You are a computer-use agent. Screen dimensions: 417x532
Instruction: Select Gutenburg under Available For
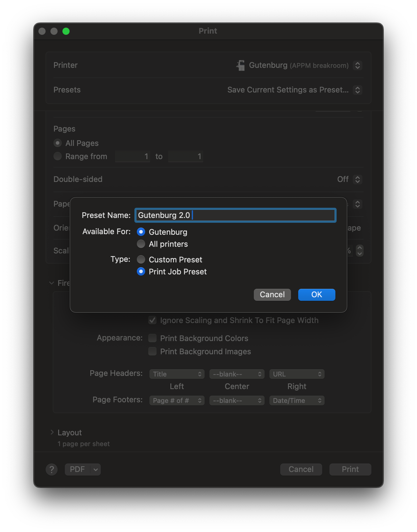point(141,232)
